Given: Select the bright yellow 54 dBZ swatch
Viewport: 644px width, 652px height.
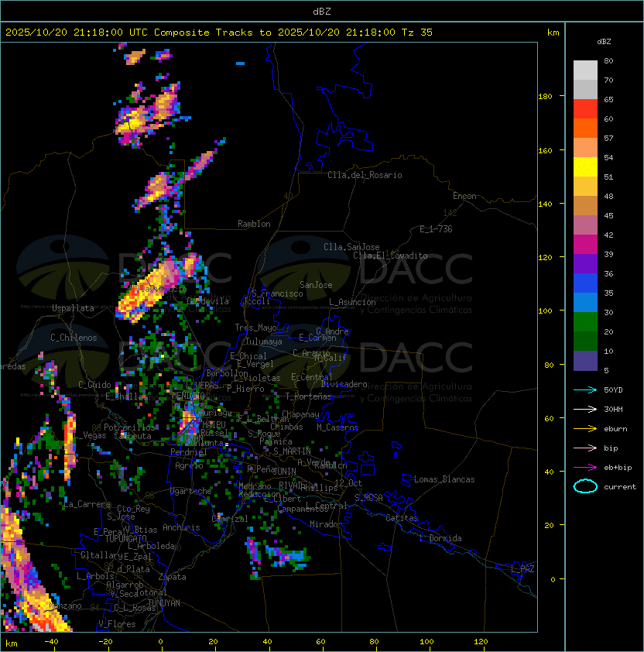Looking at the screenshot, I should (585, 166).
